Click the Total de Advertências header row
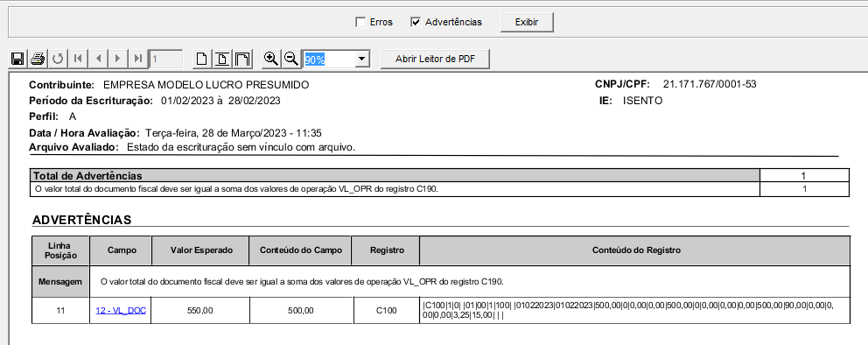868x345 pixels. click(440, 176)
